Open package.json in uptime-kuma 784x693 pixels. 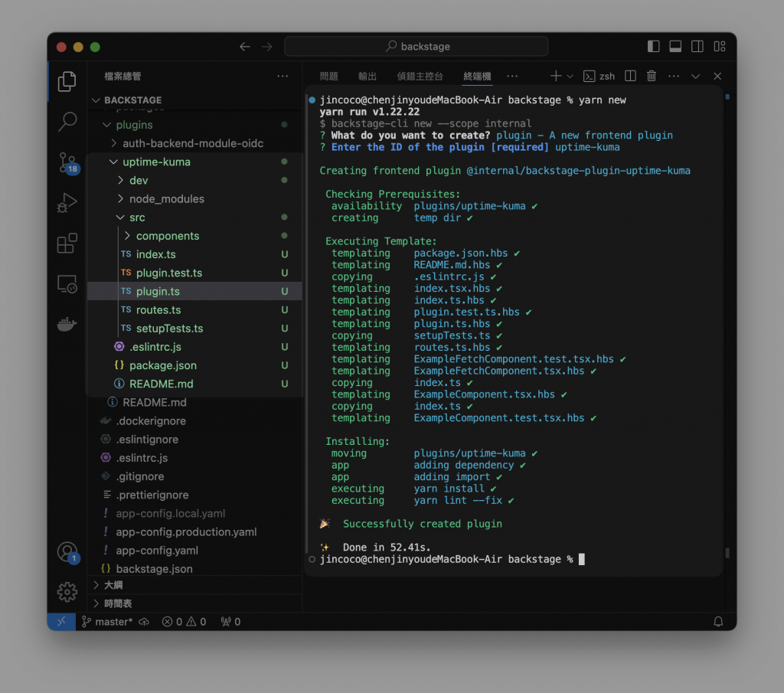(x=195, y=365)
